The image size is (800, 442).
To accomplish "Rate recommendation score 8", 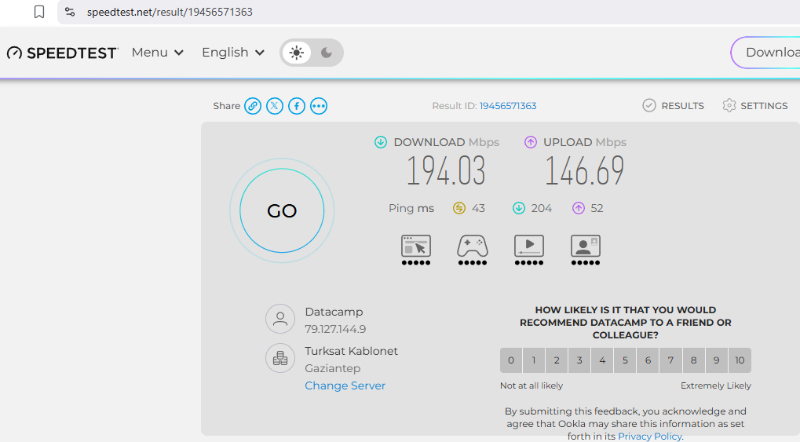I will point(694,360).
